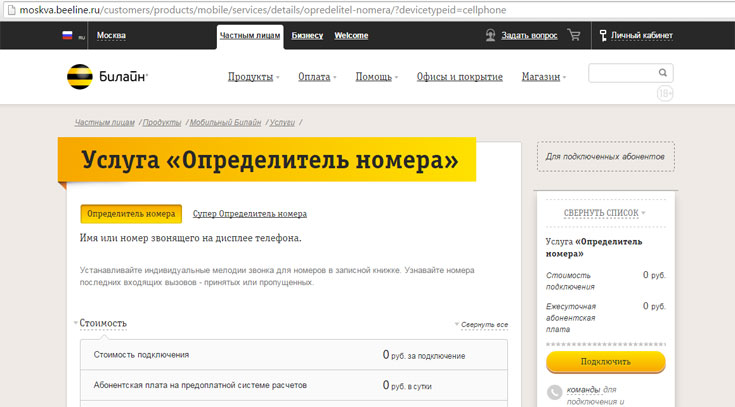The image size is (735, 407).
Task: Open the shopping cart icon
Action: (x=574, y=35)
